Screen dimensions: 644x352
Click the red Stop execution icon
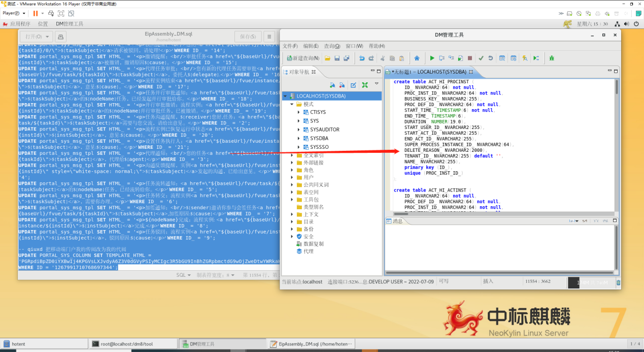click(470, 58)
